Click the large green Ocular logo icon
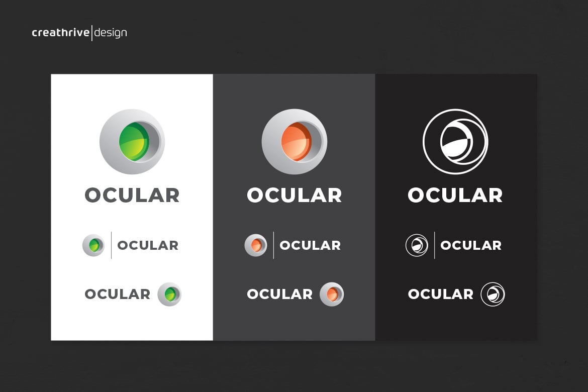 pyautogui.click(x=132, y=142)
